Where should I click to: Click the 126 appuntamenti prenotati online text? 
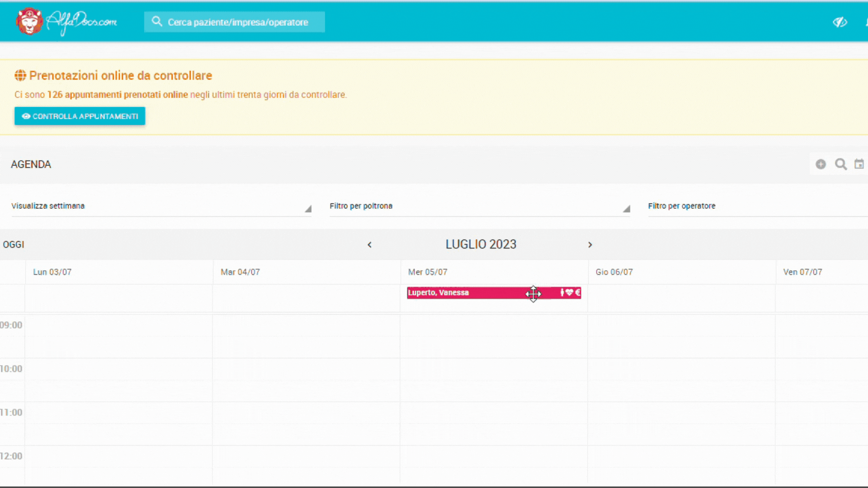click(118, 94)
